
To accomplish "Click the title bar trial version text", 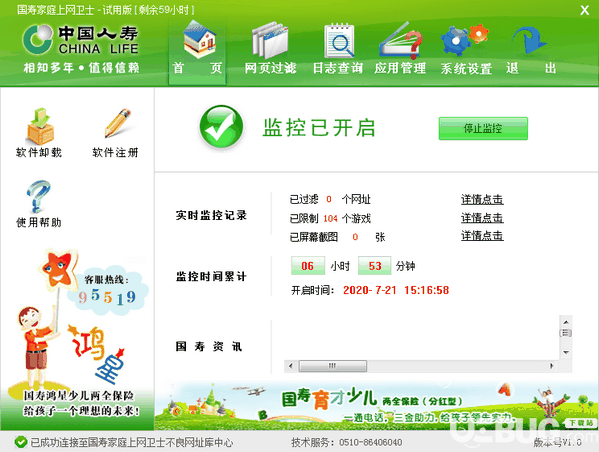I will point(106,10).
